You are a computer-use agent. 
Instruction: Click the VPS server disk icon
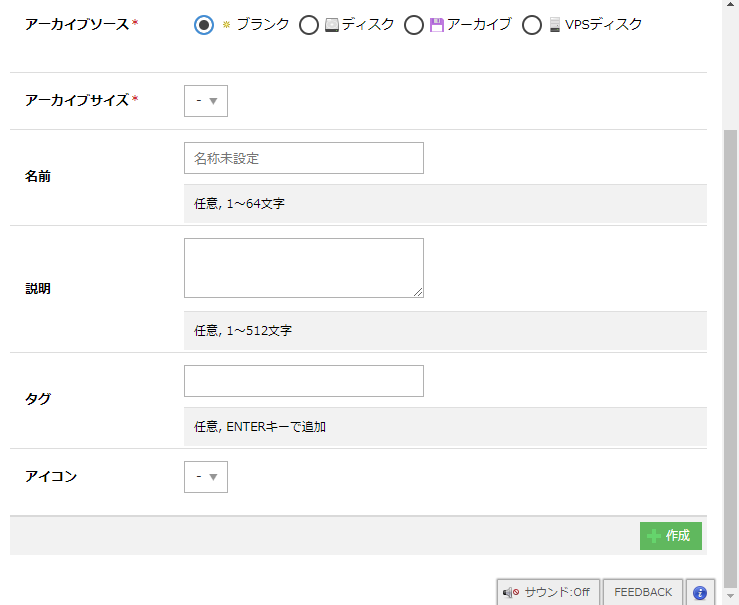click(x=555, y=25)
